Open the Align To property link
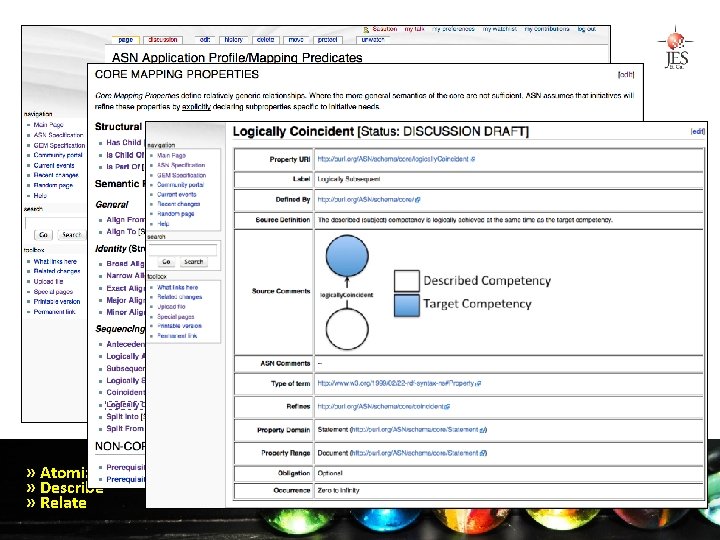This screenshot has height=540, width=720. [x=121, y=232]
